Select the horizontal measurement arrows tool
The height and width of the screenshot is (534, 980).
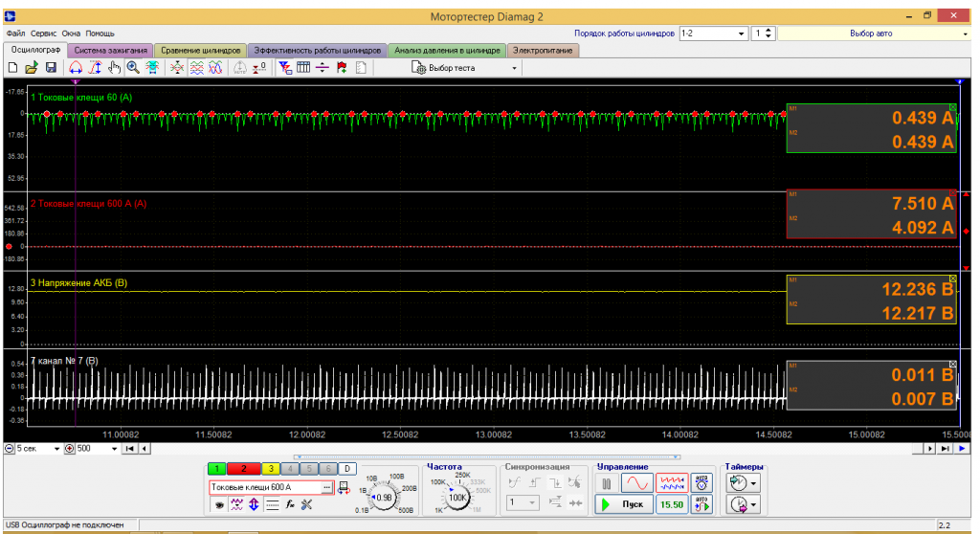pos(76,68)
